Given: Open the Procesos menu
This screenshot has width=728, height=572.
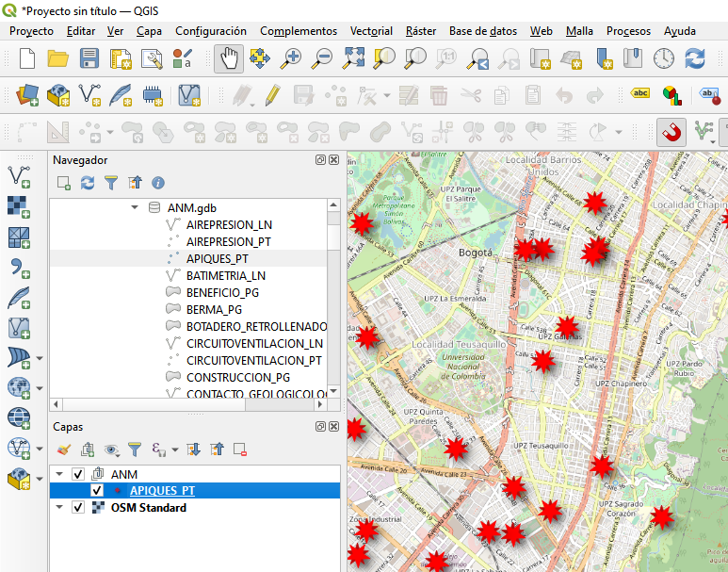Looking at the screenshot, I should point(628,31).
